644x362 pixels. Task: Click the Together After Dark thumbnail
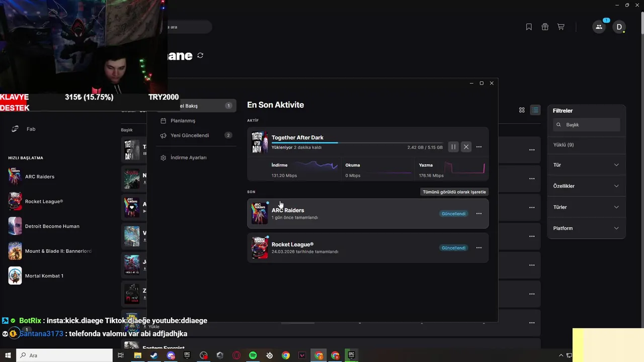point(260,142)
